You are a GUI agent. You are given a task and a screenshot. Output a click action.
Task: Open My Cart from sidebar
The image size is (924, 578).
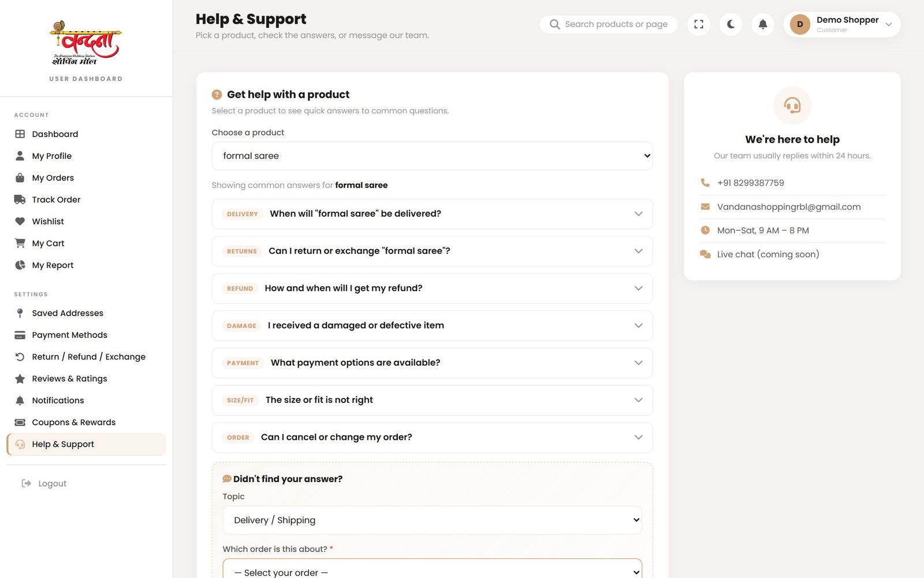pos(86,243)
